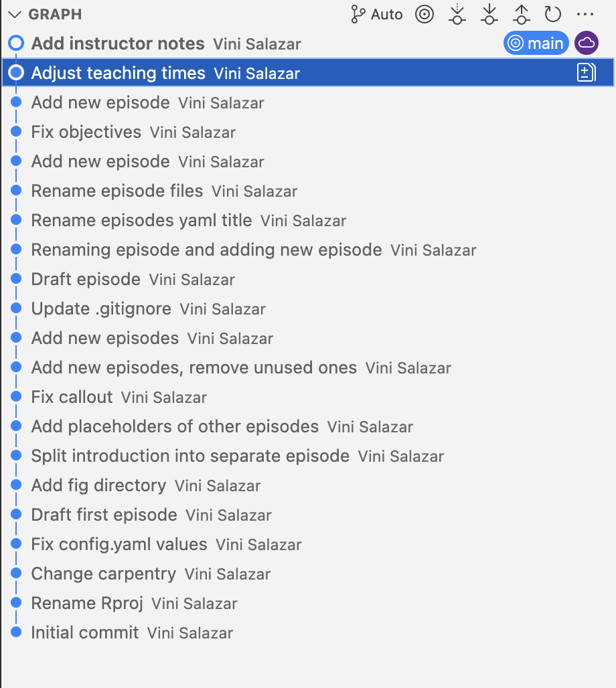The height and width of the screenshot is (688, 616).
Task: Select the Fix callout commit
Action: click(x=72, y=398)
